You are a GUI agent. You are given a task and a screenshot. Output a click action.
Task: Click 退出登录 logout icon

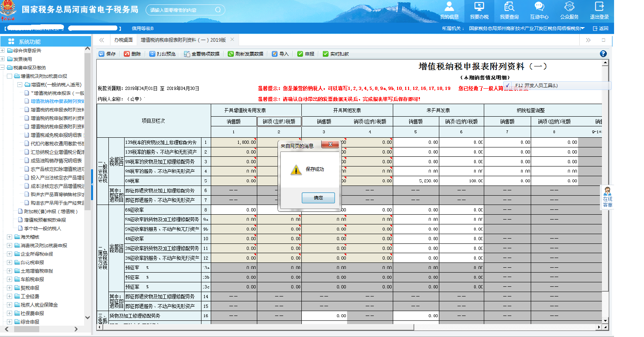tap(599, 10)
